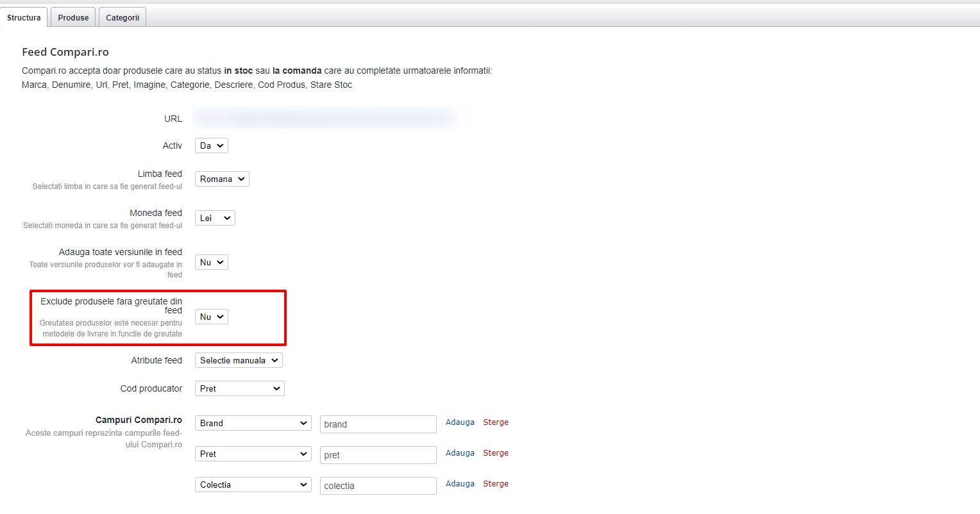
Task: Open the Pret field dropdown in Campuri
Action: [253, 454]
